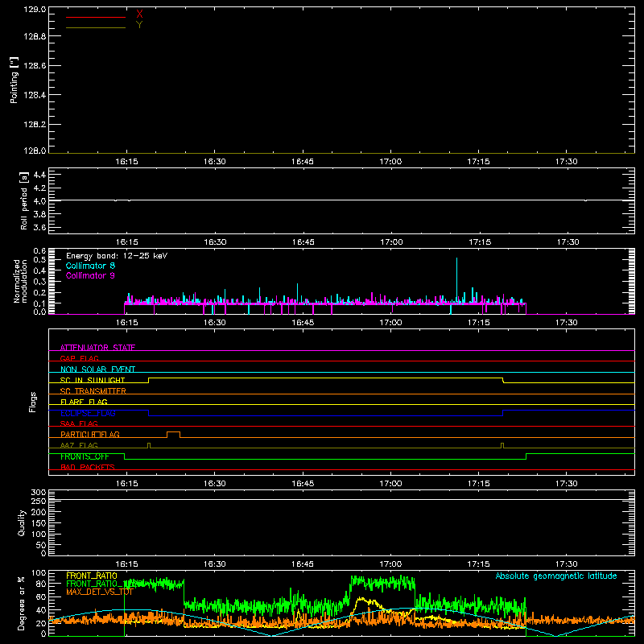Click the FLARE_FLAG label
The height and width of the screenshot is (644, 644).
click(84, 402)
